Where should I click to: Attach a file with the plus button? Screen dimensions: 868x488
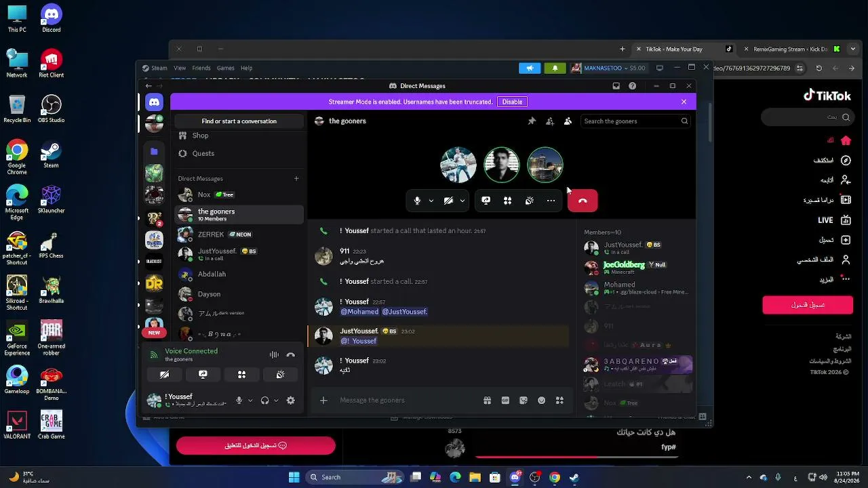click(x=323, y=401)
